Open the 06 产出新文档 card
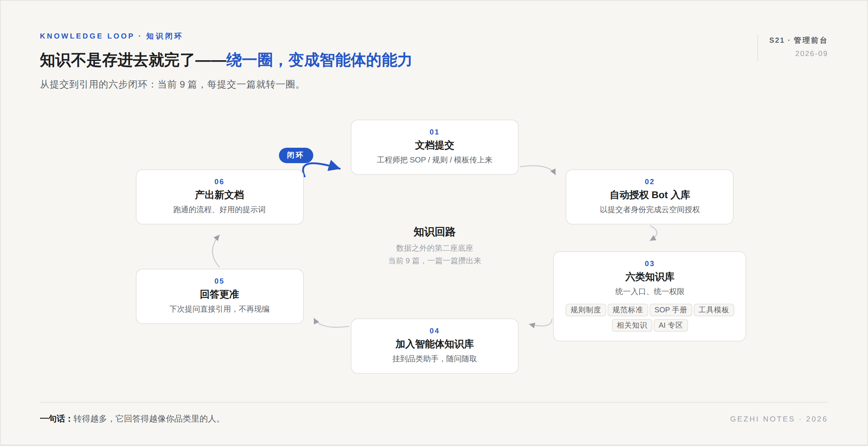The width and height of the screenshot is (868, 446). tap(219, 197)
